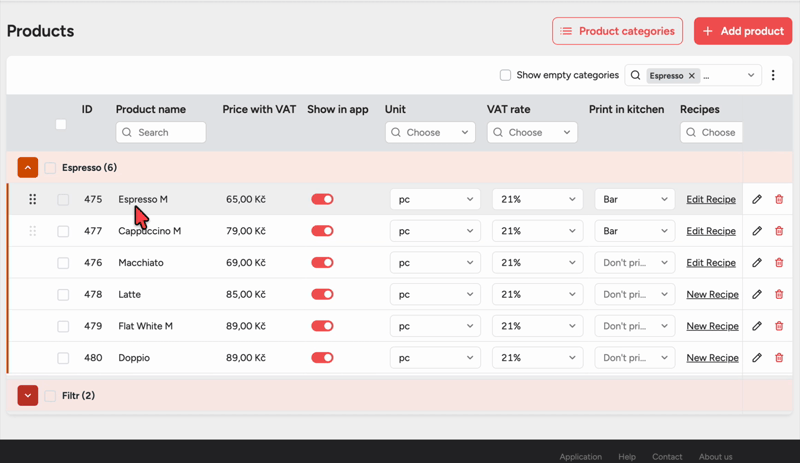Viewport: 800px width, 463px height.
Task: Select checkbox for Macchiato row
Action: (x=63, y=262)
